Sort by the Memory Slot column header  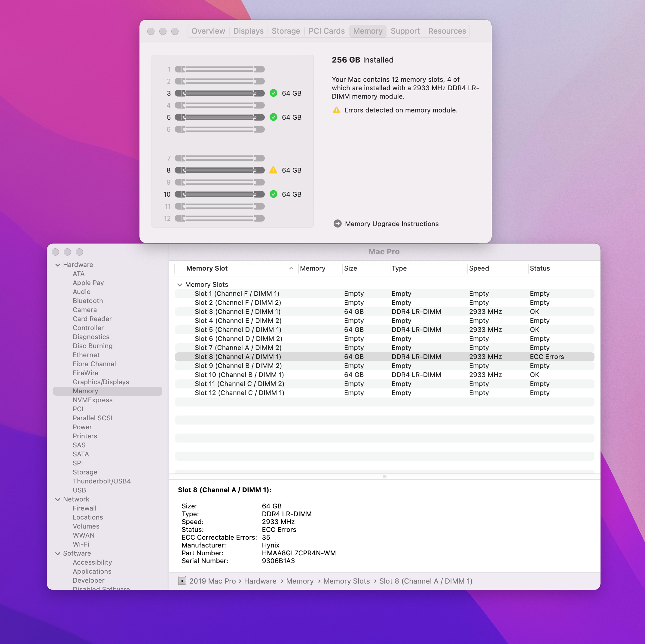pos(207,268)
